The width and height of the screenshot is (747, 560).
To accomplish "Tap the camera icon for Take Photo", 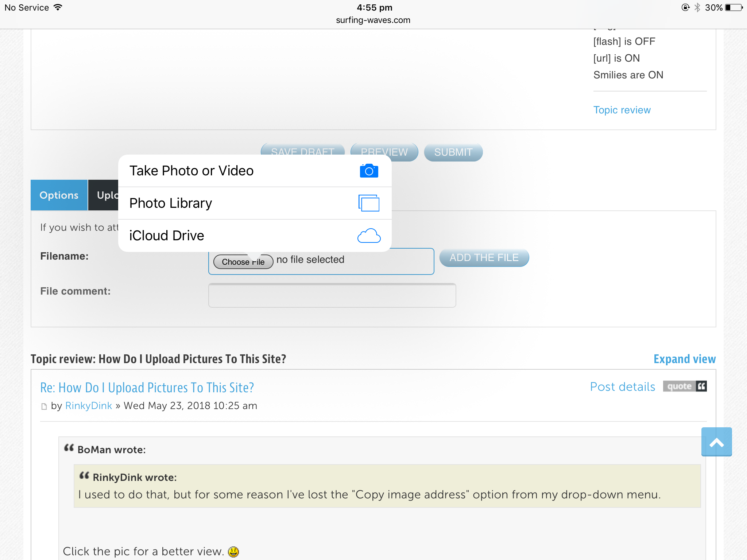I will [369, 171].
